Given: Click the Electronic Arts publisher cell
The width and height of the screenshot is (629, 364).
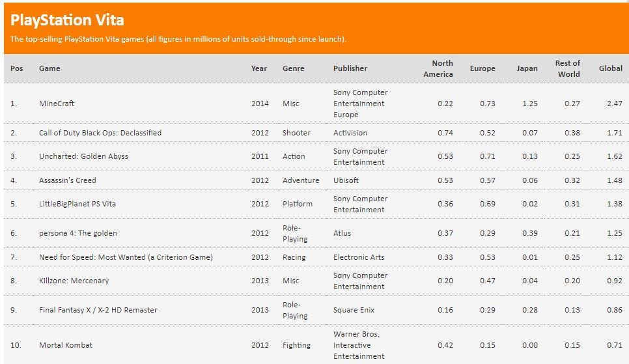Looking at the screenshot, I should 359,257.
